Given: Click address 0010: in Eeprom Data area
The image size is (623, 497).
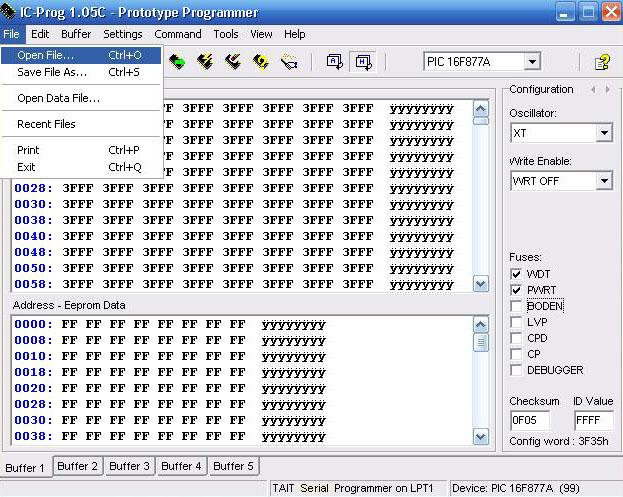Looking at the screenshot, I should (33, 356).
